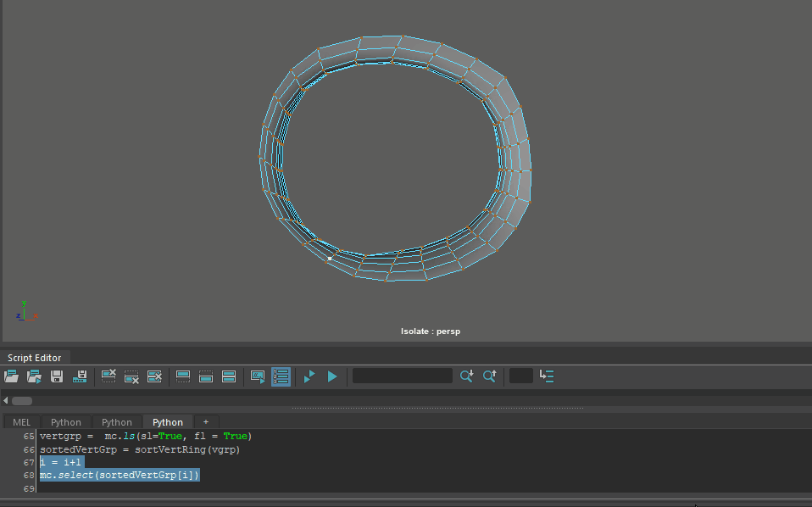812x507 pixels.
Task: Click the Clear History icon
Action: 108,376
